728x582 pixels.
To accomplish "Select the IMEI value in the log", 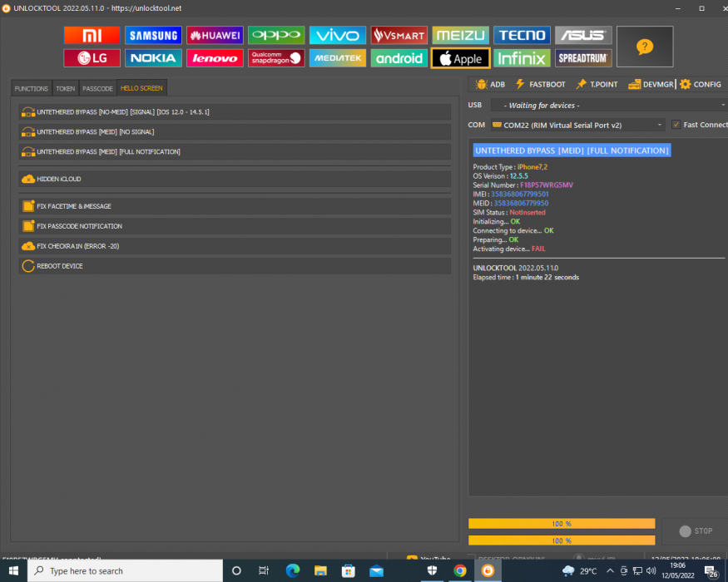I will [519, 194].
